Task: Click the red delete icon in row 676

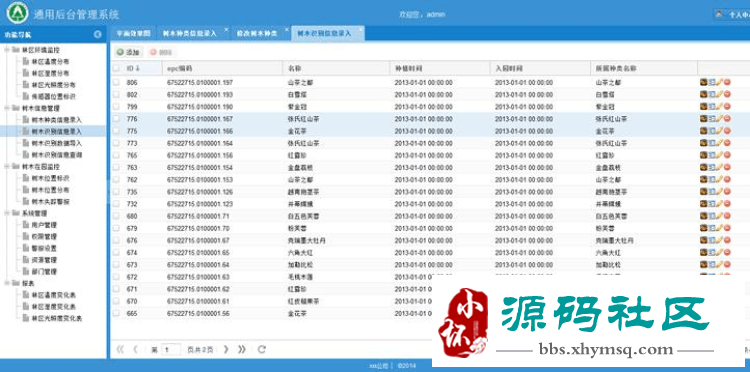Action: coord(727,240)
